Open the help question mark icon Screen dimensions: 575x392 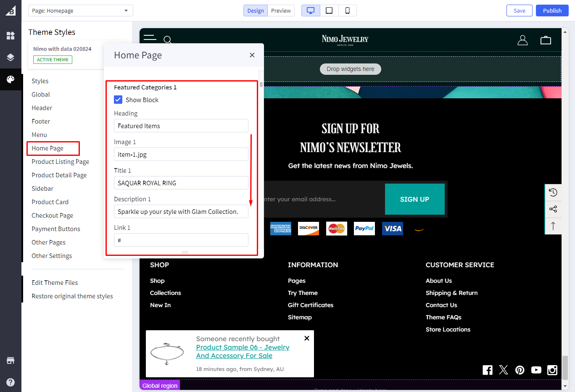coord(11,382)
